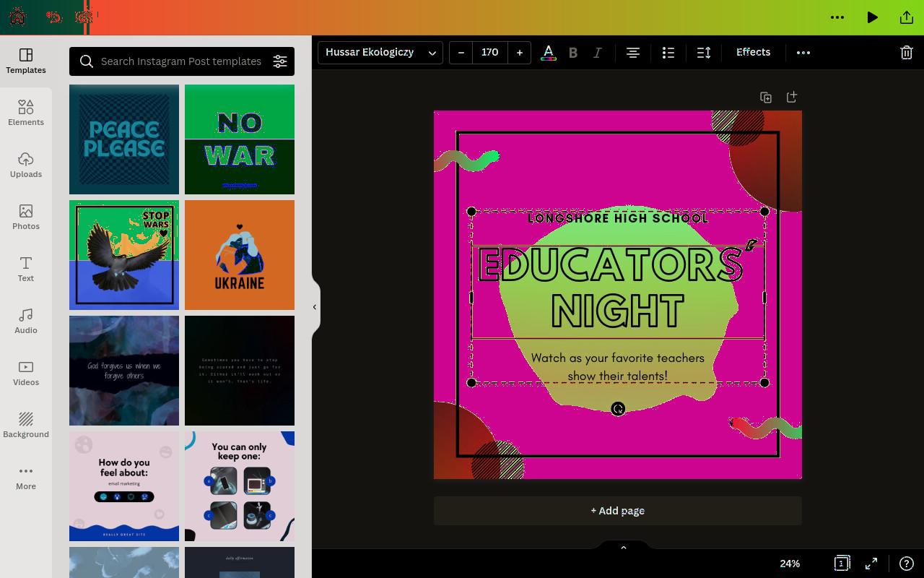Click the font size value 170
Image resolution: width=924 pixels, height=578 pixels.
(490, 52)
